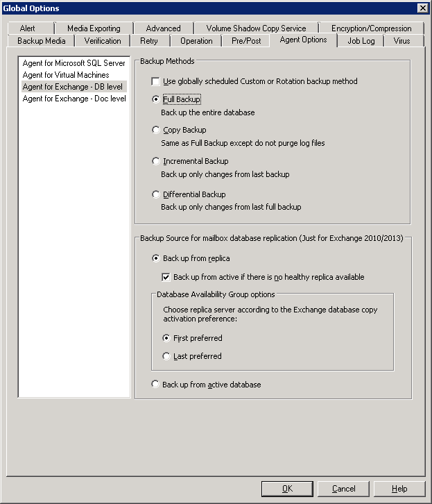The image size is (432, 504).
Task: Choose Incremental Backup method
Action: pyautogui.click(x=156, y=161)
